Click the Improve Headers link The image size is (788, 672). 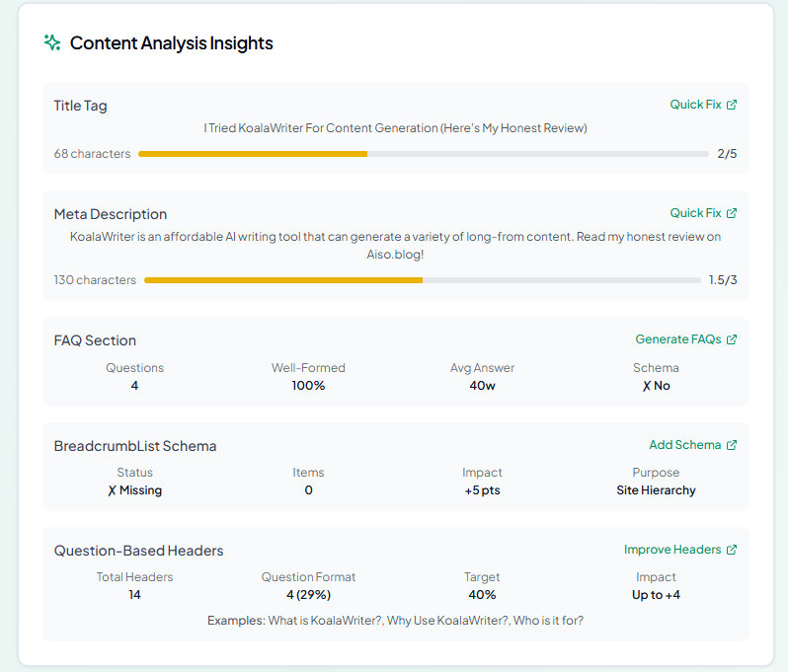coord(680,550)
